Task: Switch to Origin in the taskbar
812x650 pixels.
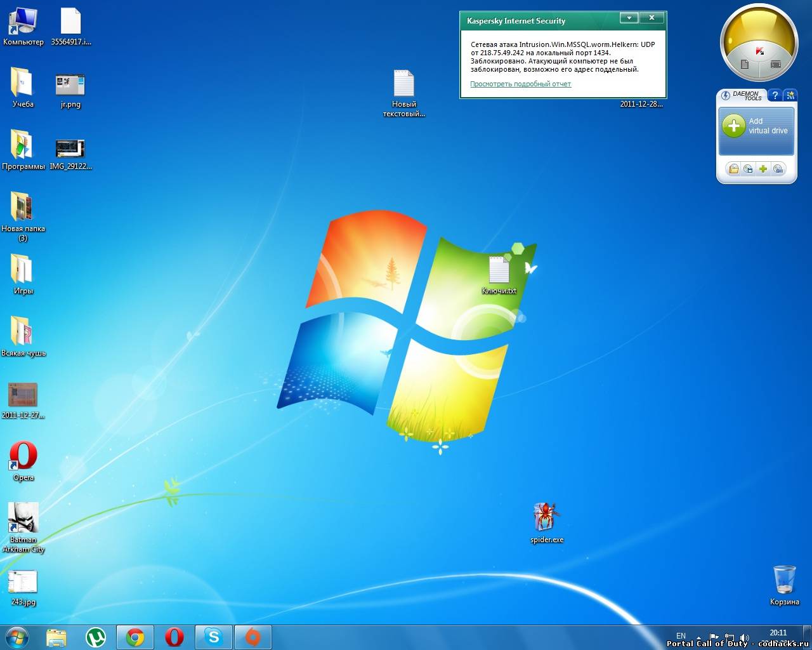Action: [253, 637]
